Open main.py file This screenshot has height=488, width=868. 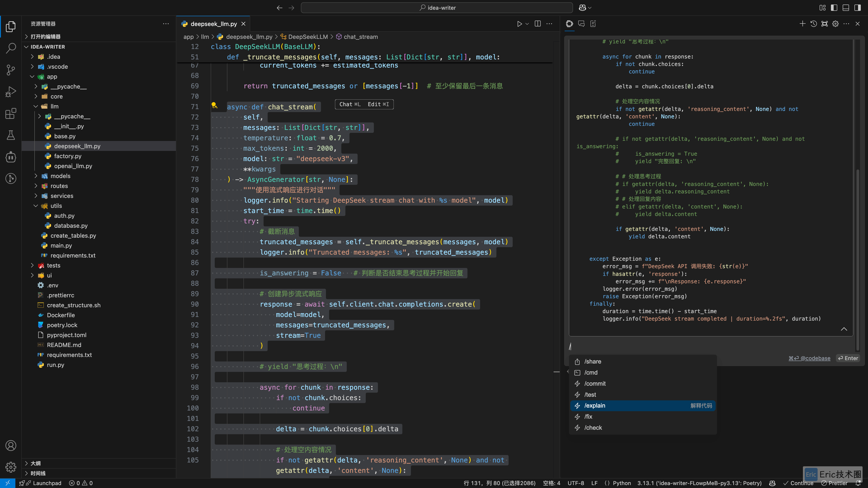point(99,246)
